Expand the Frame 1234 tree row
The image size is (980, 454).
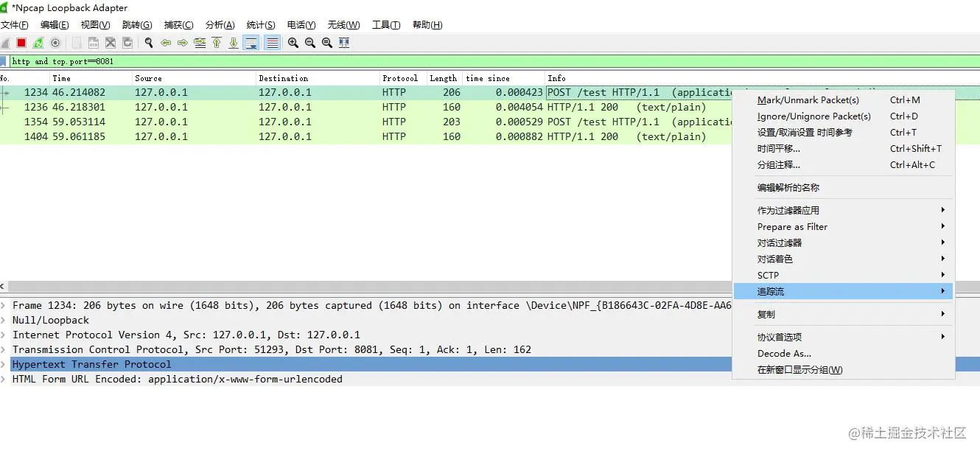4,305
